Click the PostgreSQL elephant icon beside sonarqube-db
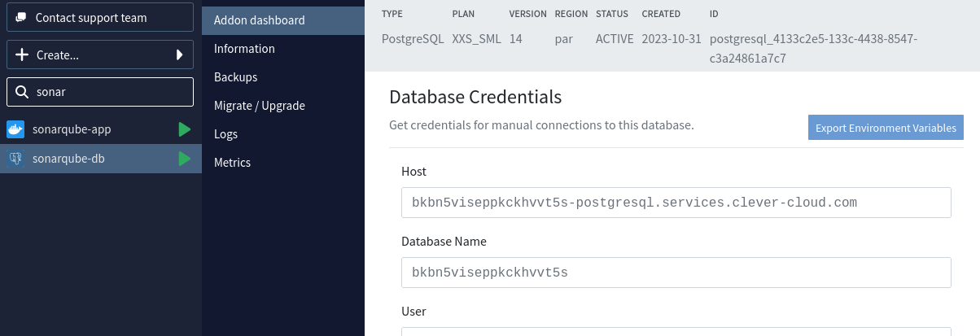Screen dimensions: 980x336 point(15,159)
